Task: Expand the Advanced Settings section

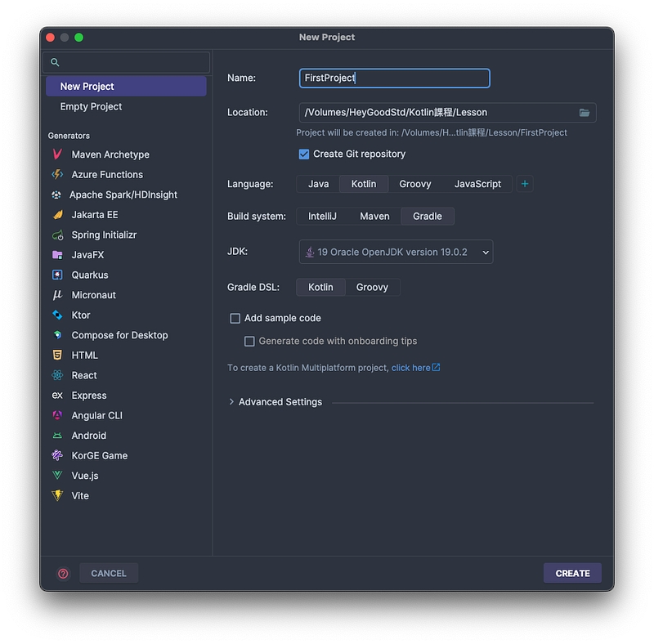Action: pos(232,402)
